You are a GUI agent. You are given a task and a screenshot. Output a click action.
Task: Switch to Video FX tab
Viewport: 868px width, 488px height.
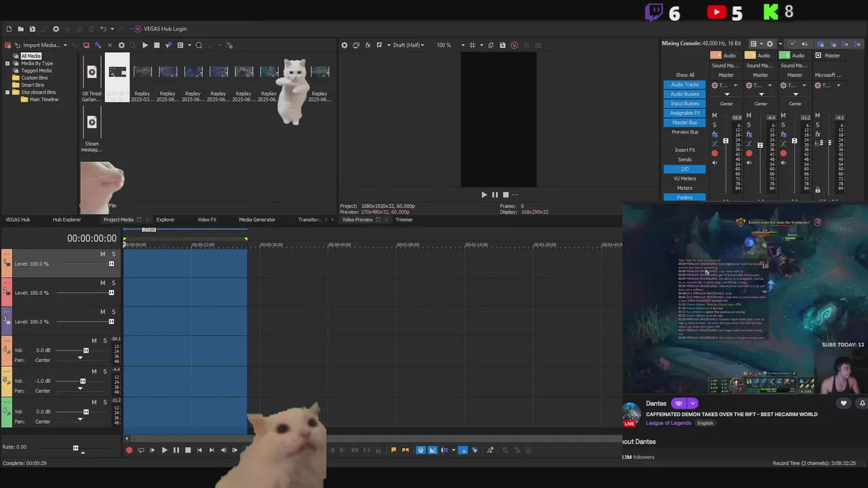pyautogui.click(x=207, y=220)
